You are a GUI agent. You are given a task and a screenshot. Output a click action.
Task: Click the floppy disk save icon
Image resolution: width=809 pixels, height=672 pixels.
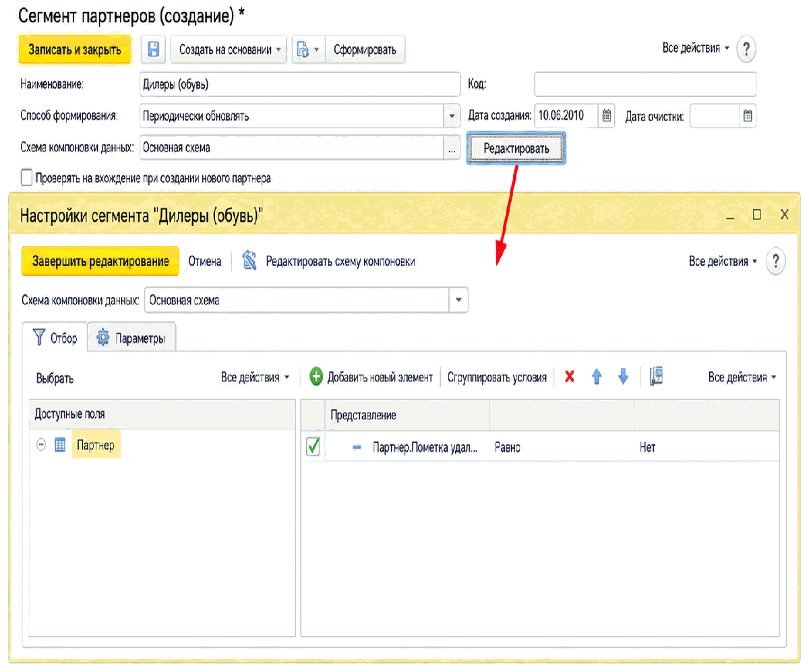153,49
